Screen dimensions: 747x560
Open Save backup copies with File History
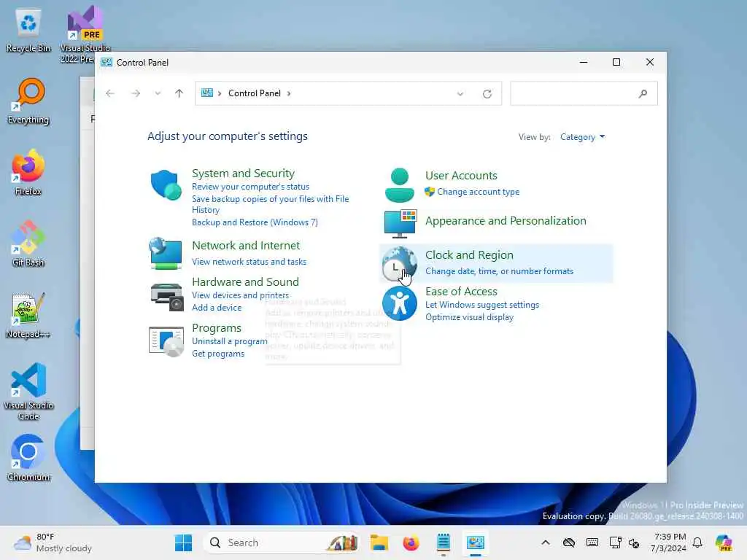[270, 204]
